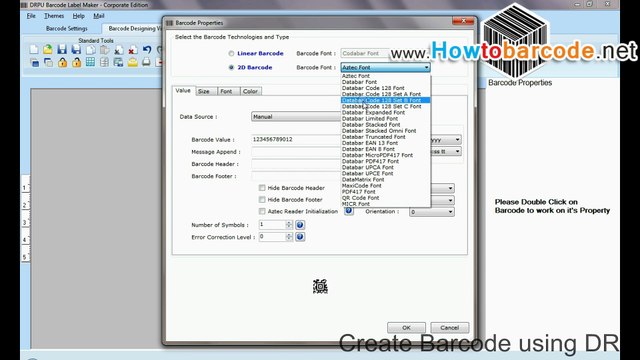
Task: Enable Aztec Reader Initialization checkbox
Action: pyautogui.click(x=262, y=211)
